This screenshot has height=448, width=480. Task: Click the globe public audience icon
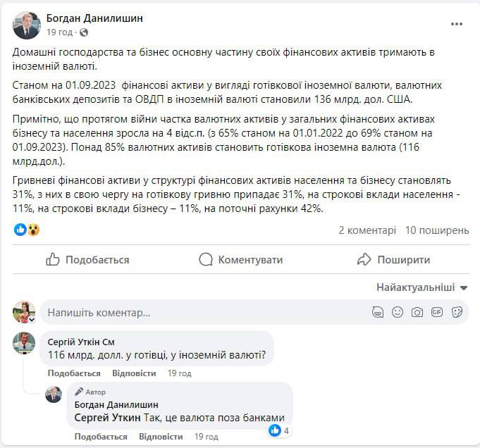click(x=84, y=32)
